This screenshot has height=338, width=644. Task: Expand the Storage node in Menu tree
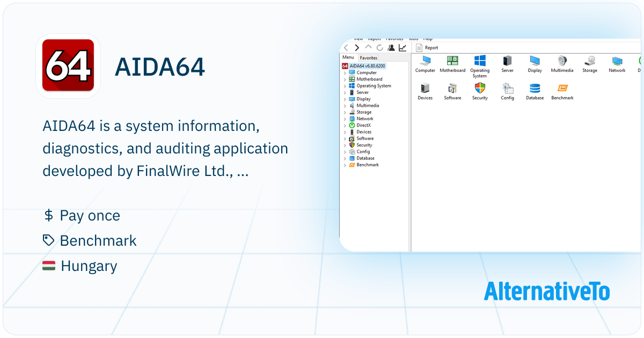pos(345,112)
